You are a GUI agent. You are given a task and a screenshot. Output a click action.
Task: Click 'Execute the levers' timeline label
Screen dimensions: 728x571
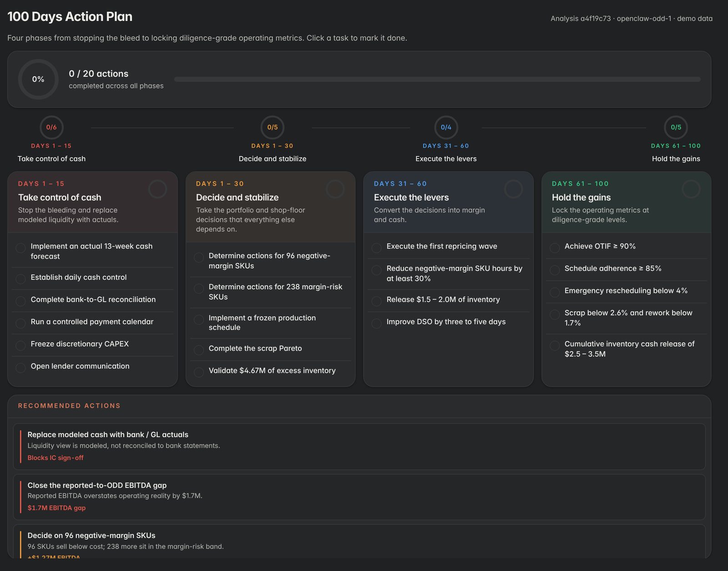pos(446,159)
